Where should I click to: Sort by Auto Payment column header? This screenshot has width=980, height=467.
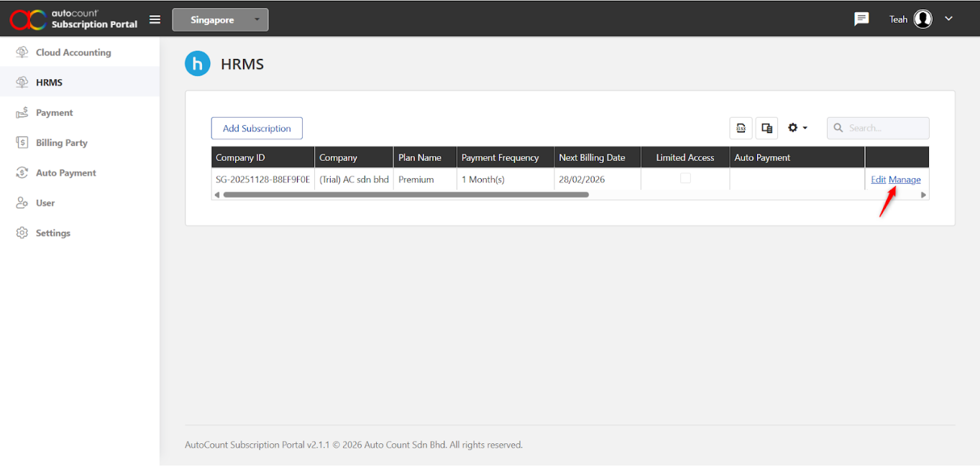[x=797, y=157]
